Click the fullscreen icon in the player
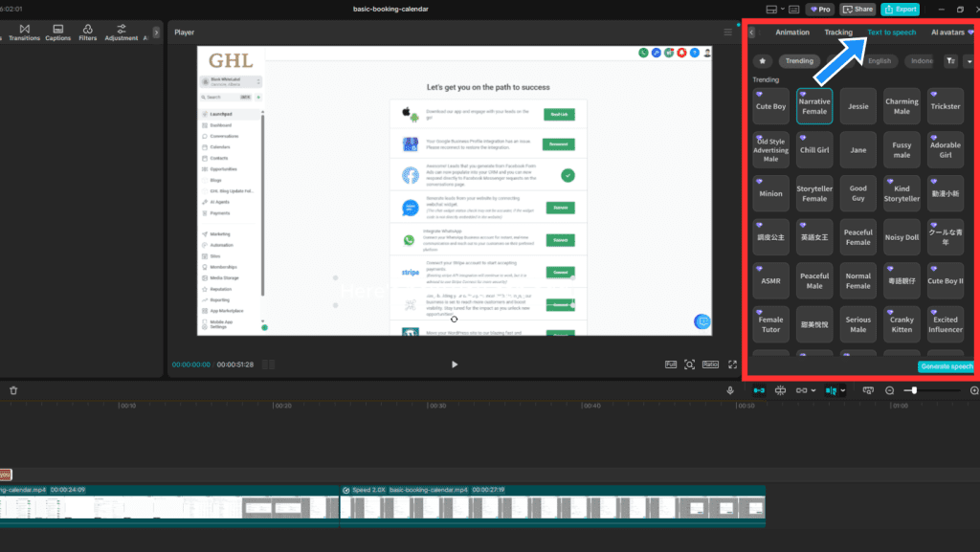Viewport: 980px width, 552px height. point(733,364)
